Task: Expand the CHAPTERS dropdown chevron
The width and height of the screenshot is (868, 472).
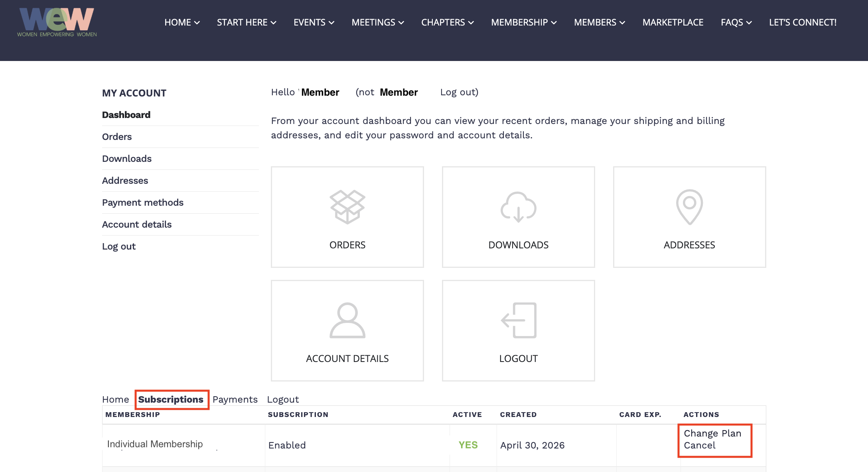Action: coord(471,23)
